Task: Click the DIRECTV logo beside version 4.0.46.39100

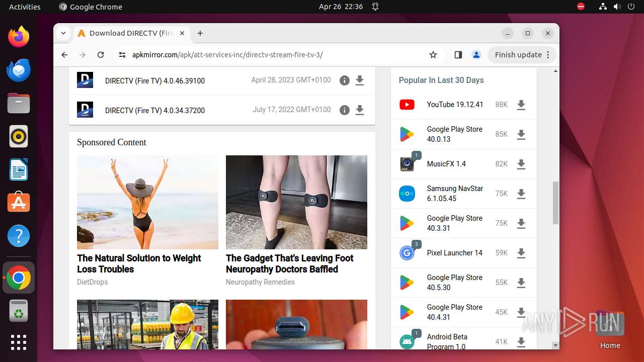Action: click(85, 80)
